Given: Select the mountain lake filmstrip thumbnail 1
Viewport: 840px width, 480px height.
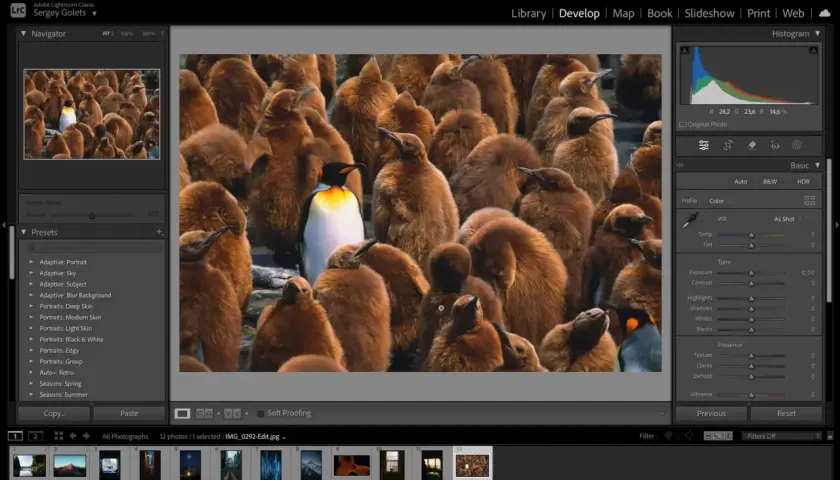Looking at the screenshot, I should (x=29, y=465).
